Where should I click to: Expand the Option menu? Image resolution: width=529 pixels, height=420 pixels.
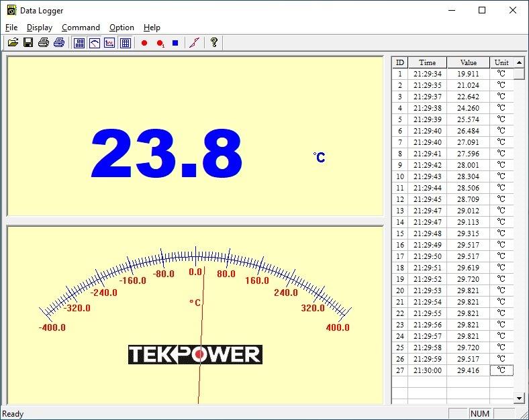pos(122,28)
